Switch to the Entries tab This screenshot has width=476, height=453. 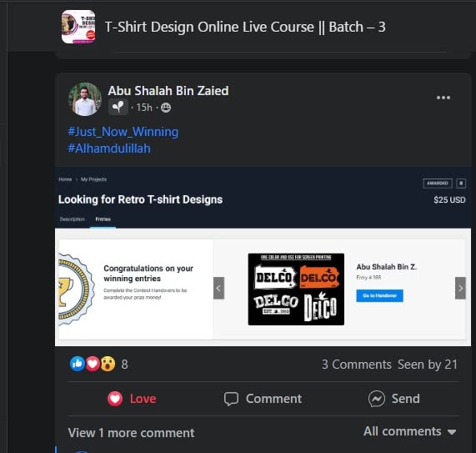(103, 219)
